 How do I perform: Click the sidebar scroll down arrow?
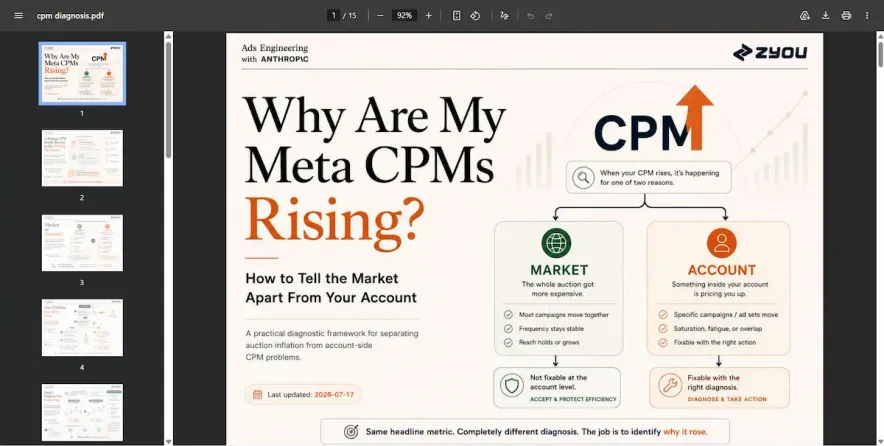[x=168, y=441]
